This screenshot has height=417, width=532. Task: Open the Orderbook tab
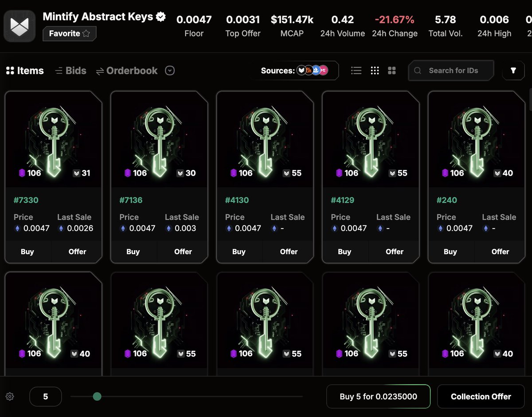coord(127,71)
